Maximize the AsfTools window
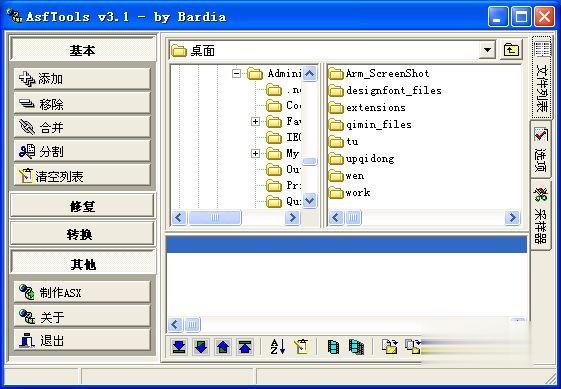This screenshot has height=389, width=561. tap(521, 16)
